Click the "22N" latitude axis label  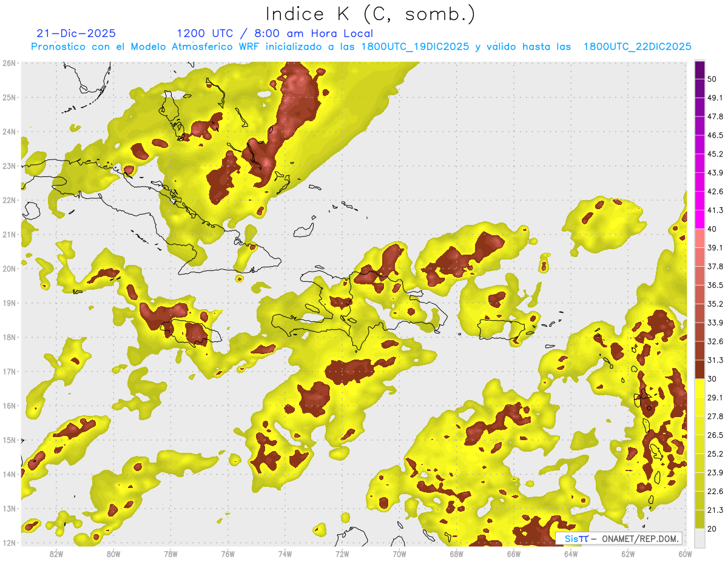point(9,200)
